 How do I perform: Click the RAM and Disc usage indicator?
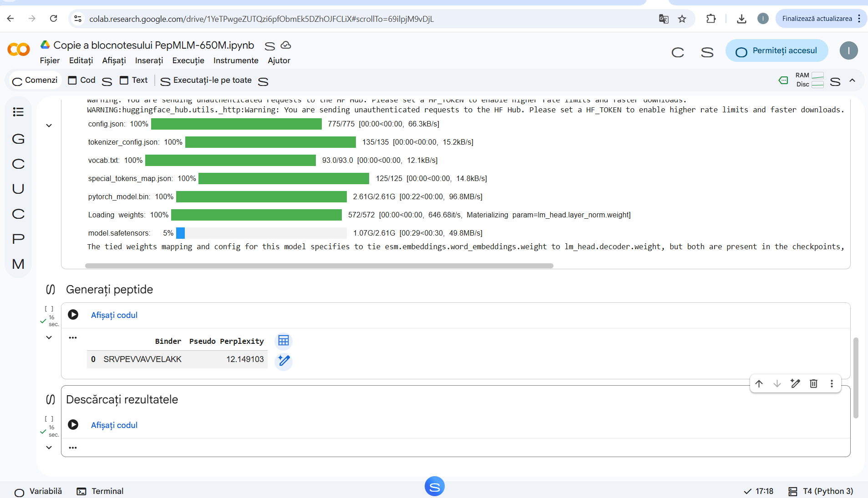click(809, 80)
